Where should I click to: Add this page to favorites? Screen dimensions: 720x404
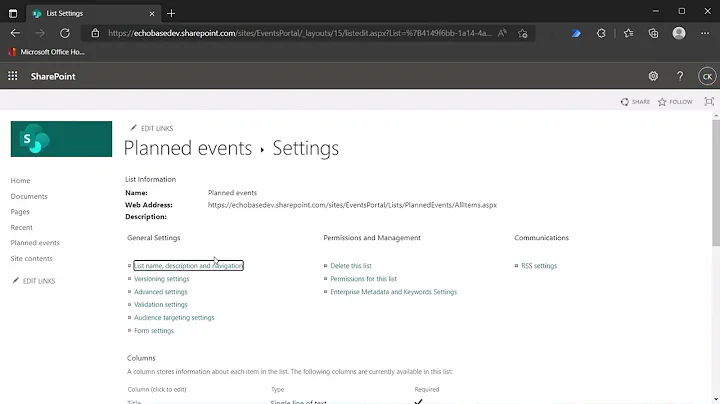coord(523,33)
